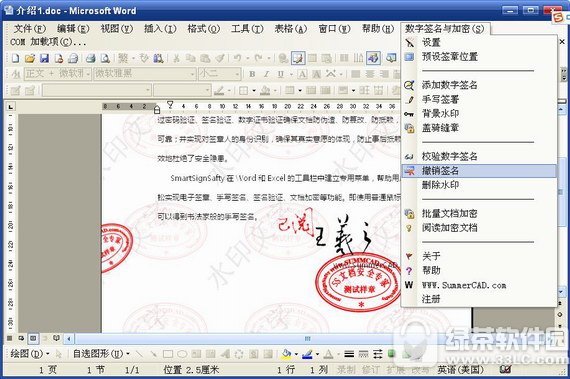This screenshot has height=379, width=570.
Task: Toggle the Tables and Borders toolbar button
Action: point(298,58)
